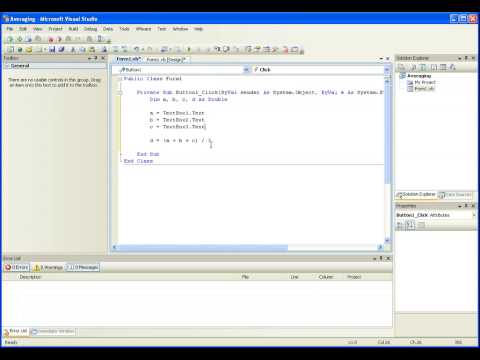
Task: Sort by the Project column header
Action: 354,277
